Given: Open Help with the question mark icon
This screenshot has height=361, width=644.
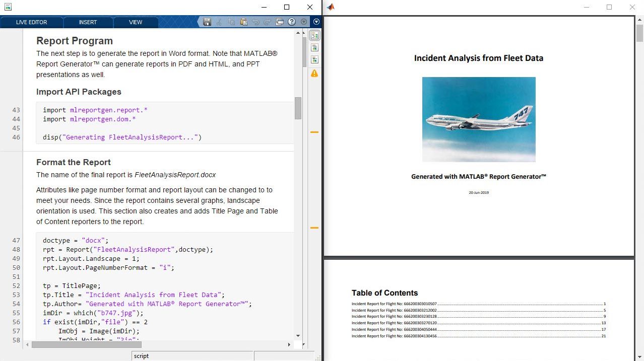Looking at the screenshot, I should pos(292,22).
